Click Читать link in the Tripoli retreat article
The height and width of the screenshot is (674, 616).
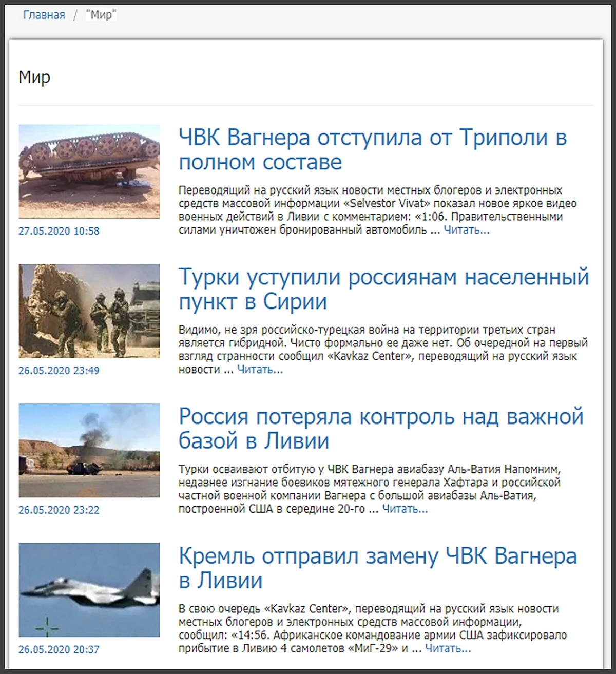(x=466, y=230)
